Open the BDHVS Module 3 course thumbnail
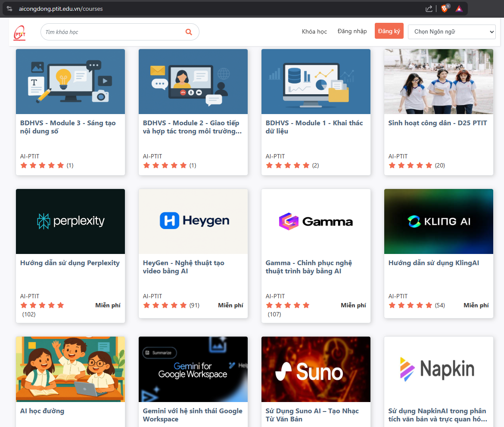The image size is (504, 427). tap(70, 82)
